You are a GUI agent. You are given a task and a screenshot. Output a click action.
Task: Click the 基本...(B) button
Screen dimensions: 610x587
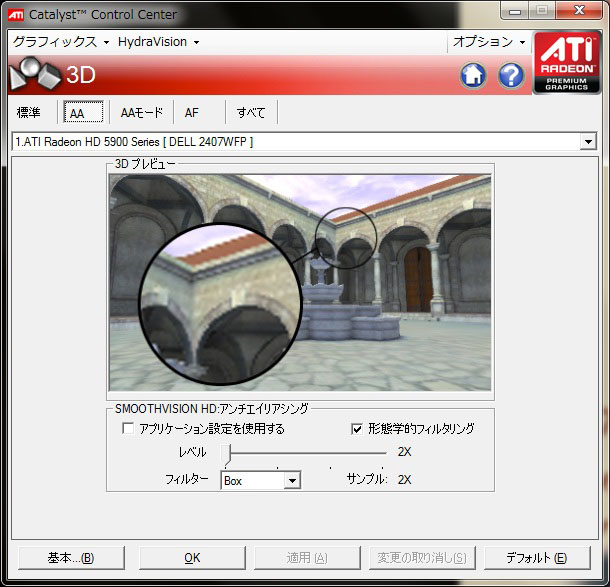71,558
